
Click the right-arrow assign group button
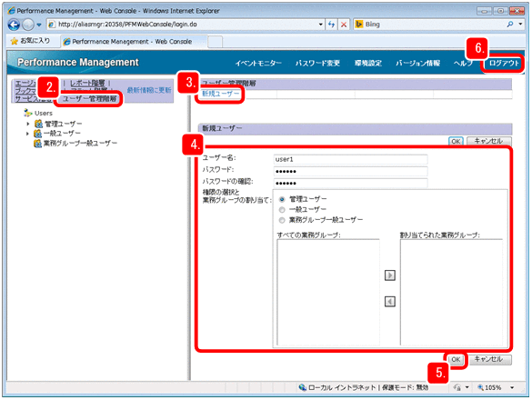click(x=390, y=275)
